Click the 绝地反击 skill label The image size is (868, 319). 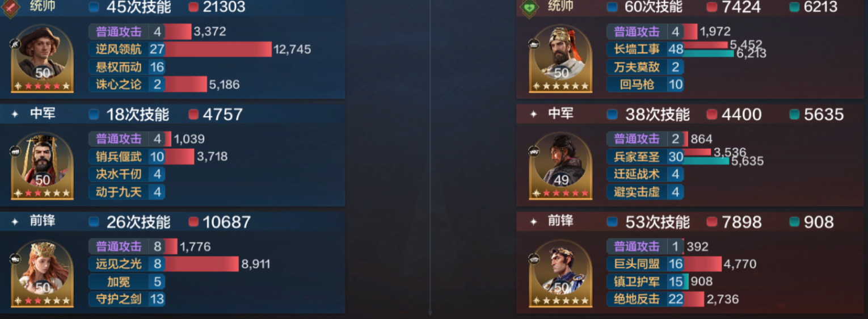click(x=637, y=299)
